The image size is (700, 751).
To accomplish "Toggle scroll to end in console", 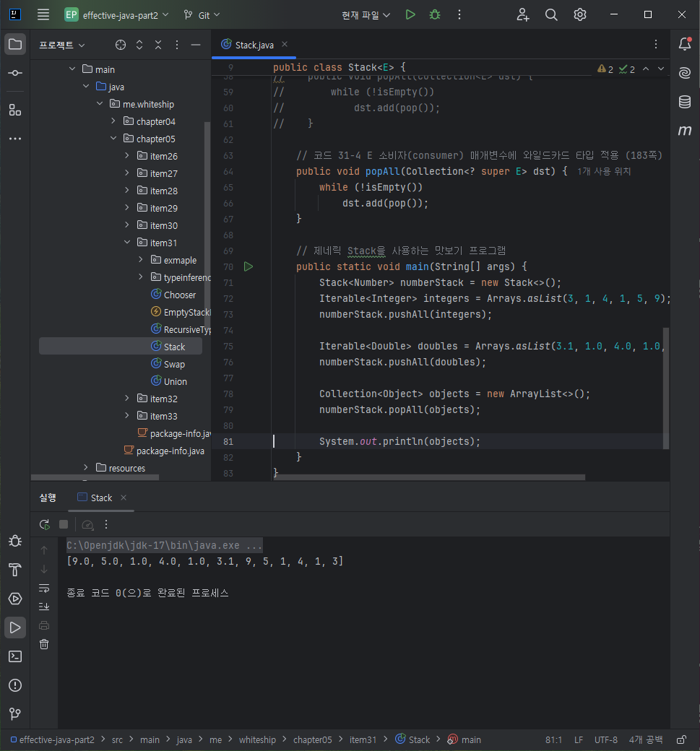I will (x=44, y=607).
